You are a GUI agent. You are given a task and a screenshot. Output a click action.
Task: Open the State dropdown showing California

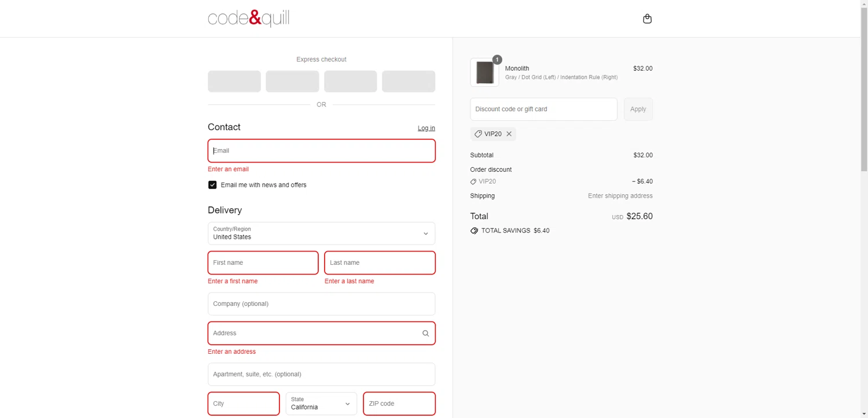(321, 404)
